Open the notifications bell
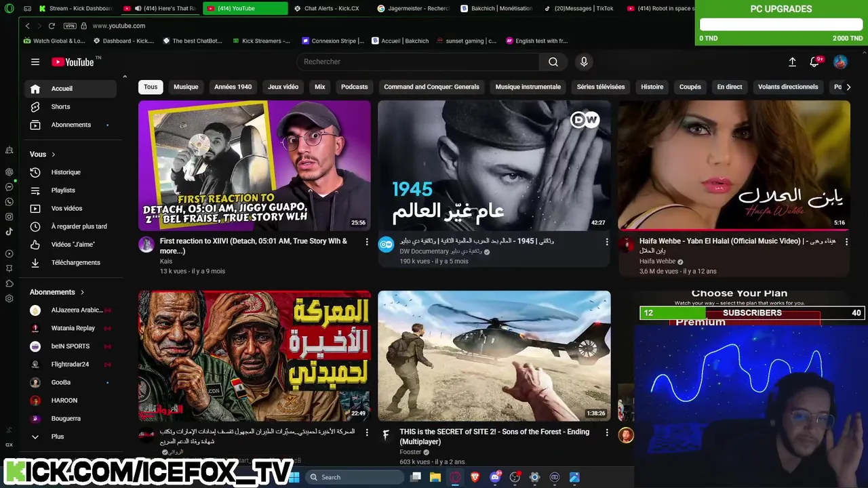The height and width of the screenshot is (488, 868). [x=814, y=62]
